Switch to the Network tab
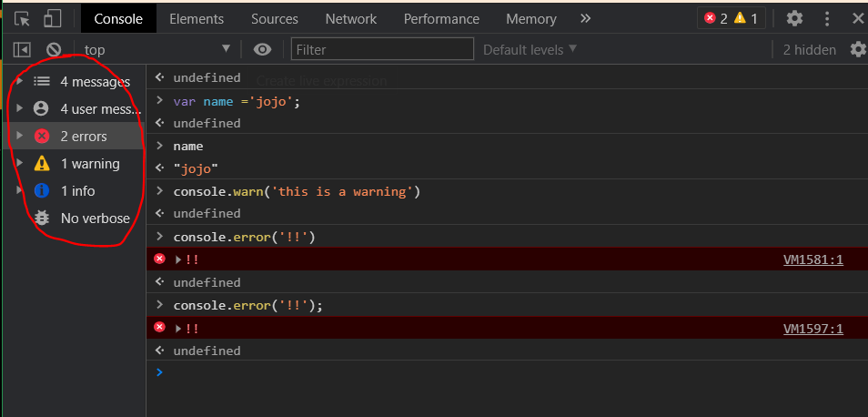Screen dimensions: 868x417 (350, 18)
